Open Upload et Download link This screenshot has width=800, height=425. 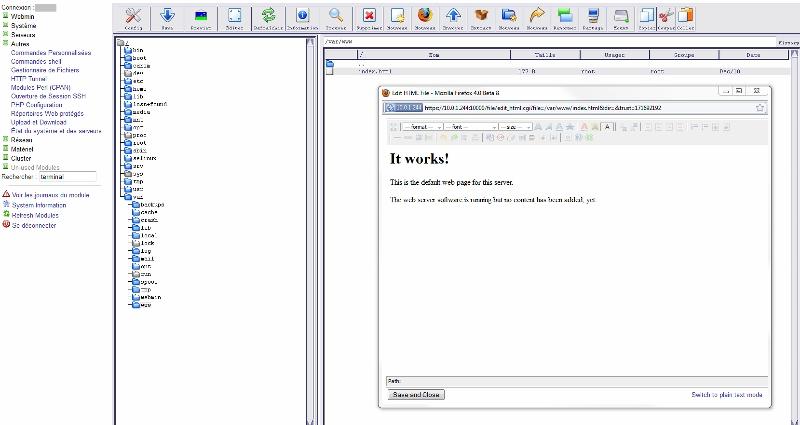(39, 122)
